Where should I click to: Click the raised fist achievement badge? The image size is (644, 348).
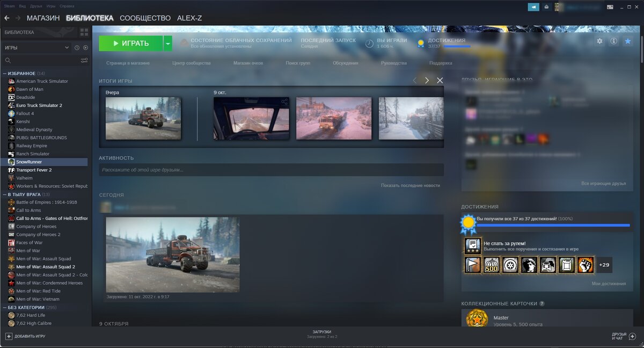[586, 265]
